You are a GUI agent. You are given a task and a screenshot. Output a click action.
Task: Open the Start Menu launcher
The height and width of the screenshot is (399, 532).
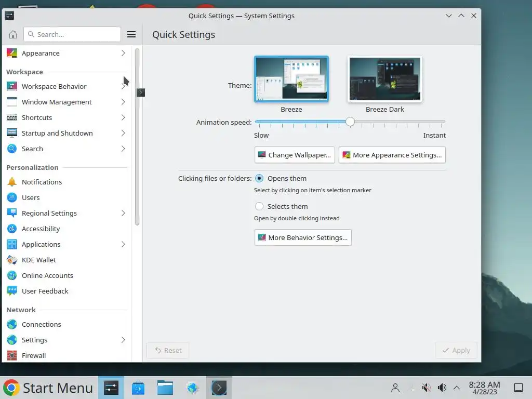coord(48,388)
